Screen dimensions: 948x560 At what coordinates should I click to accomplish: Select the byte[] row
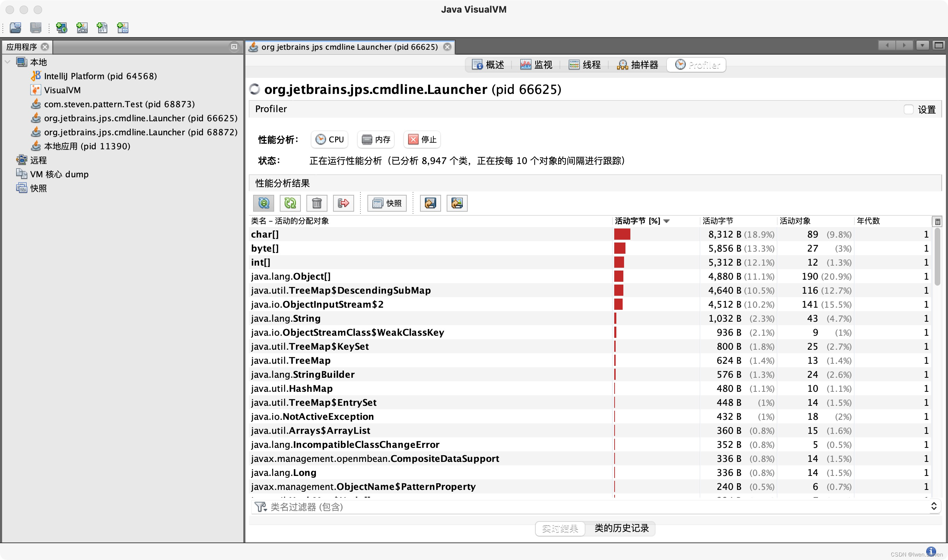[590, 248]
